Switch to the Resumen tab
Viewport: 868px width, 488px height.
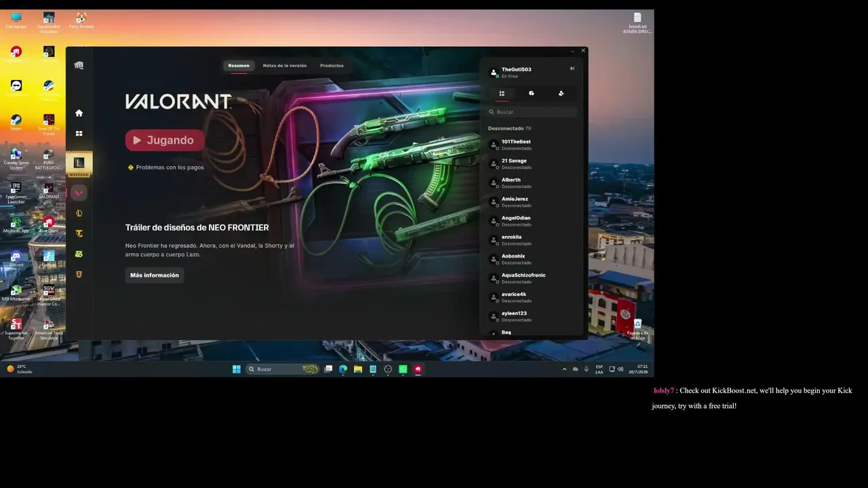click(239, 66)
